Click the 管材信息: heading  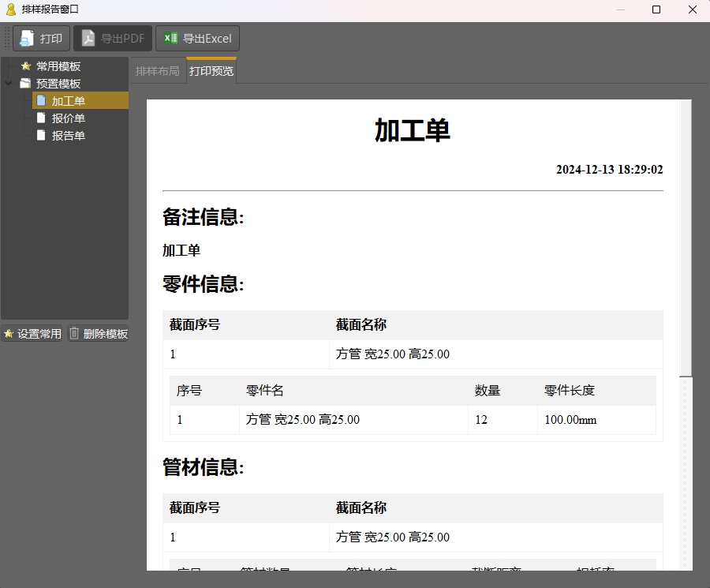point(204,467)
